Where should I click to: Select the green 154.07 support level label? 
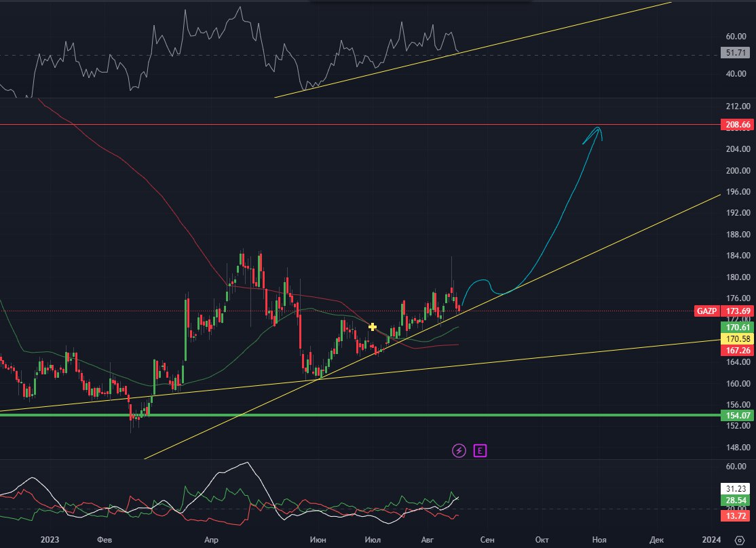click(x=737, y=415)
